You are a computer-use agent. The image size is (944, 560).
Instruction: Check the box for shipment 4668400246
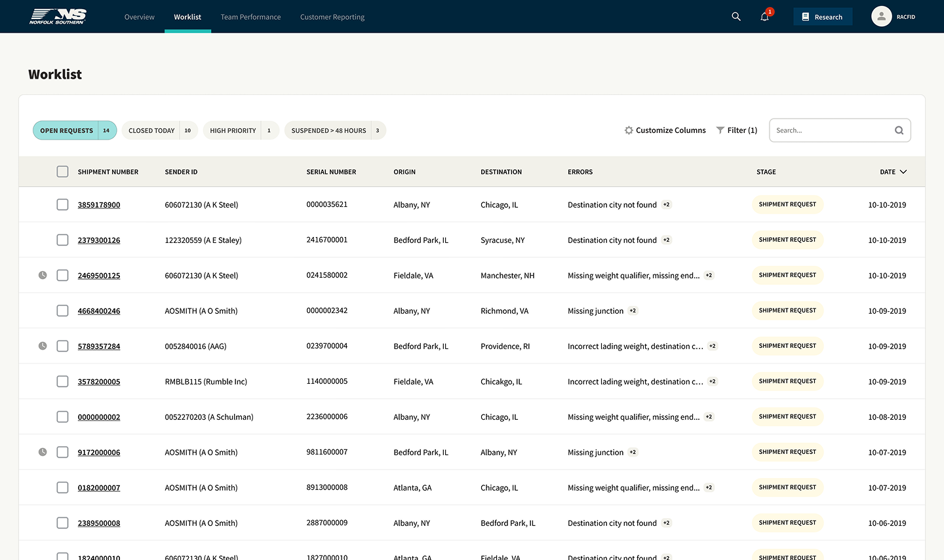point(62,310)
